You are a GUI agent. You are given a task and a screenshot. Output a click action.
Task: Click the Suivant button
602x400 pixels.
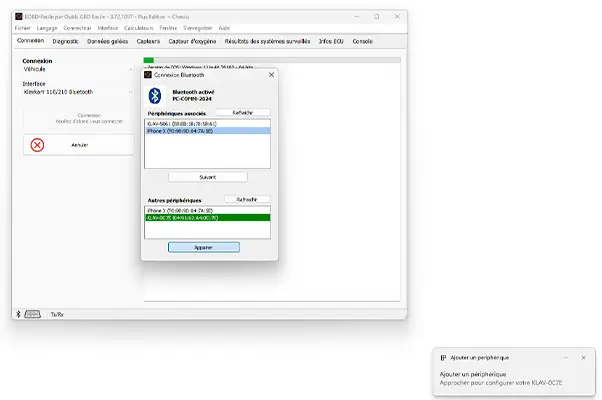(x=208, y=177)
